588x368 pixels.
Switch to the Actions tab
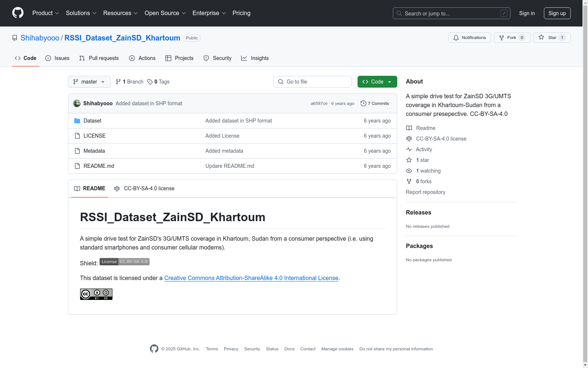coord(142,58)
